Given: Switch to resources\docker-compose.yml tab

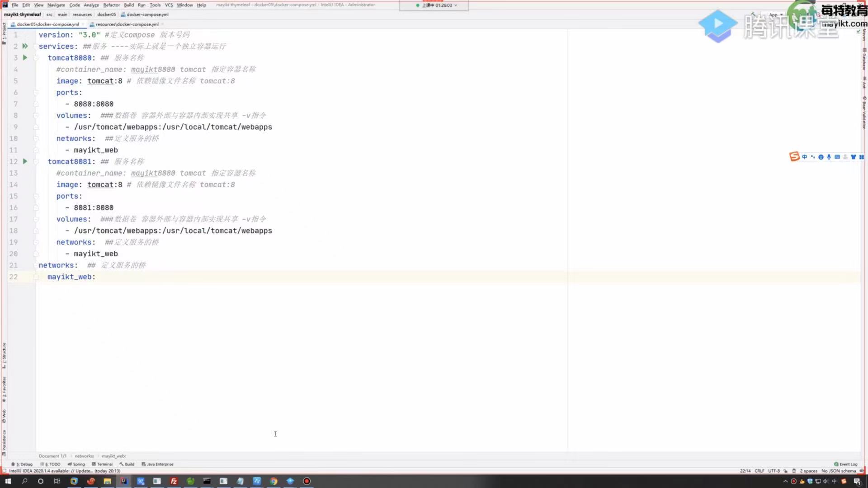Looking at the screenshot, I should [x=127, y=24].
